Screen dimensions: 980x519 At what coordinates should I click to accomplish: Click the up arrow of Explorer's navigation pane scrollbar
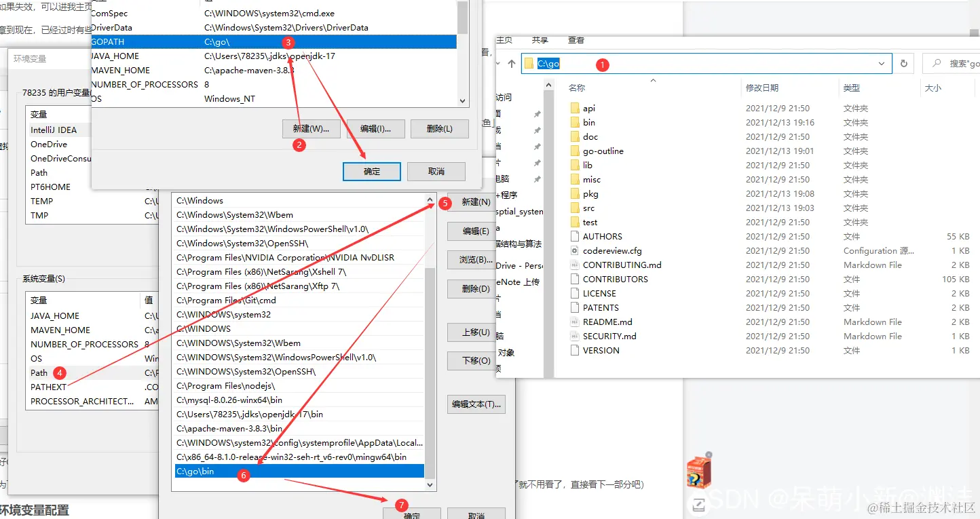coord(548,84)
